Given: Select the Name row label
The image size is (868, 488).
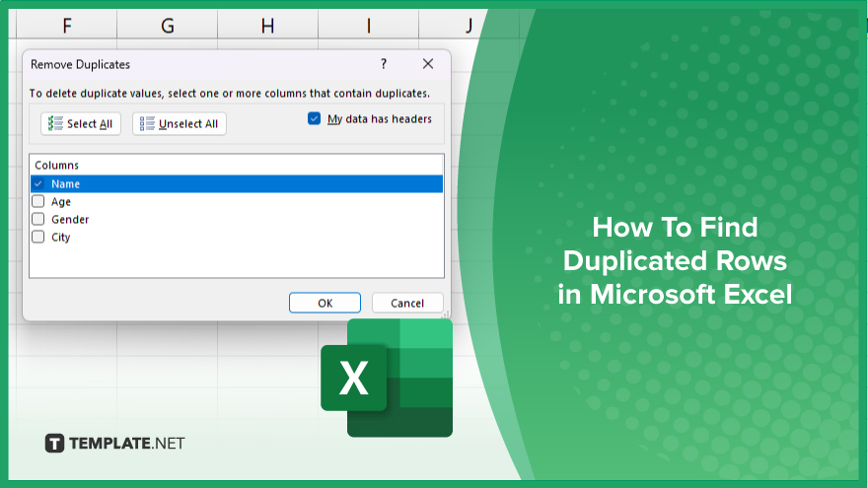Looking at the screenshot, I should [66, 183].
